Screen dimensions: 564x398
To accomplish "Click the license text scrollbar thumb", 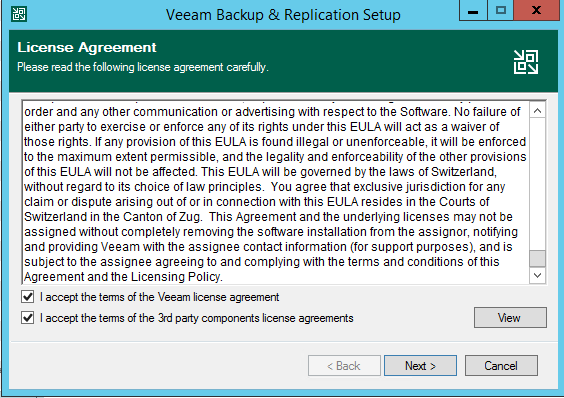I will 537,258.
